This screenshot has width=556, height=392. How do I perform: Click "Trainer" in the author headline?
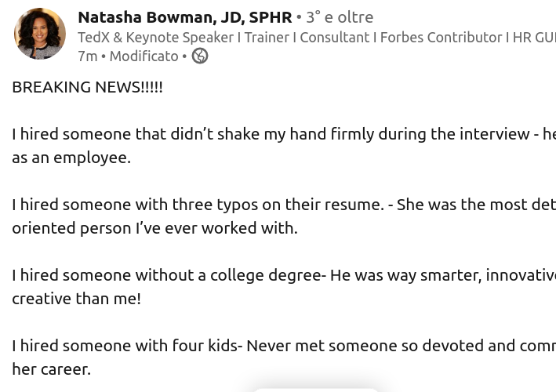(x=266, y=37)
